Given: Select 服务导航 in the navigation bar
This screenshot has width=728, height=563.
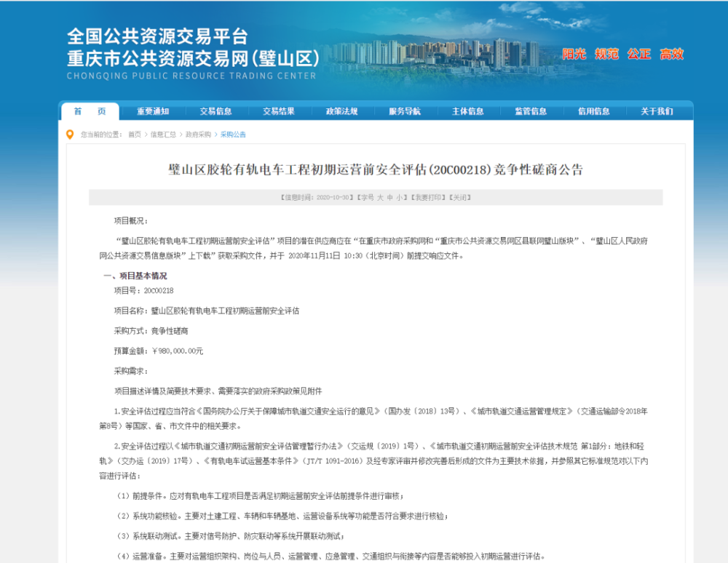Looking at the screenshot, I should pos(405,111).
